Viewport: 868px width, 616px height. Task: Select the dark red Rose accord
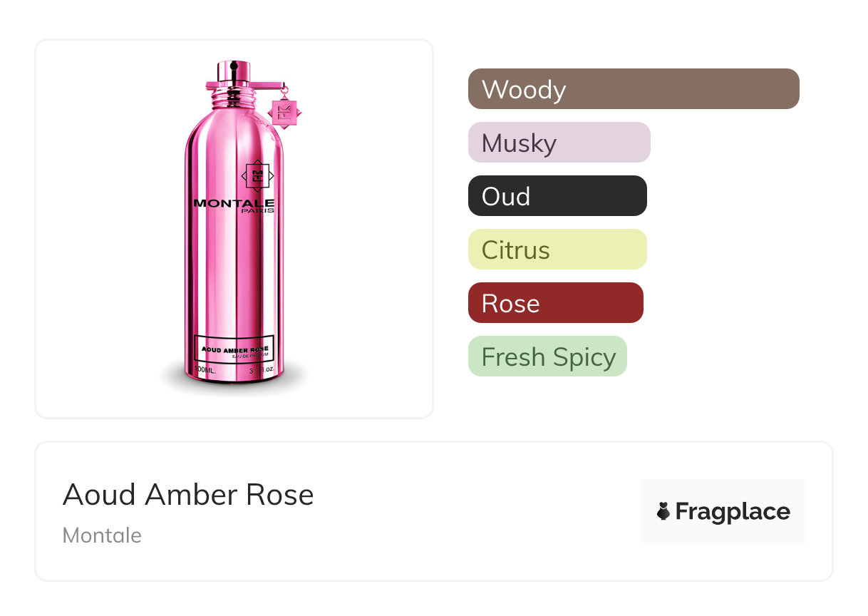(x=555, y=303)
